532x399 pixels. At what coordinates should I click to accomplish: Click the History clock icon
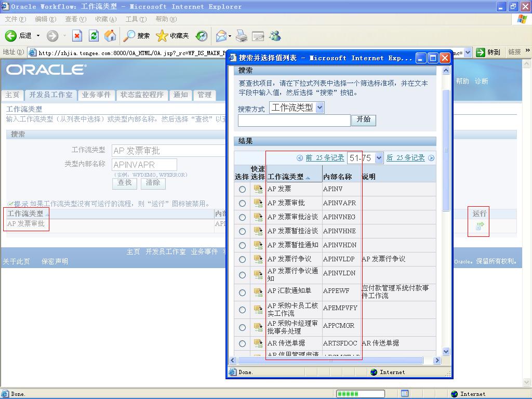pos(202,36)
